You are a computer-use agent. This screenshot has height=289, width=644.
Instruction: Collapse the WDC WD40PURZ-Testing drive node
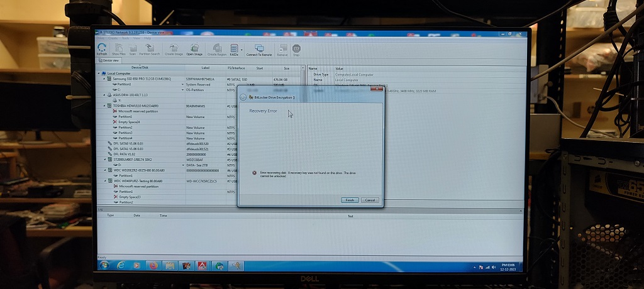point(104,181)
